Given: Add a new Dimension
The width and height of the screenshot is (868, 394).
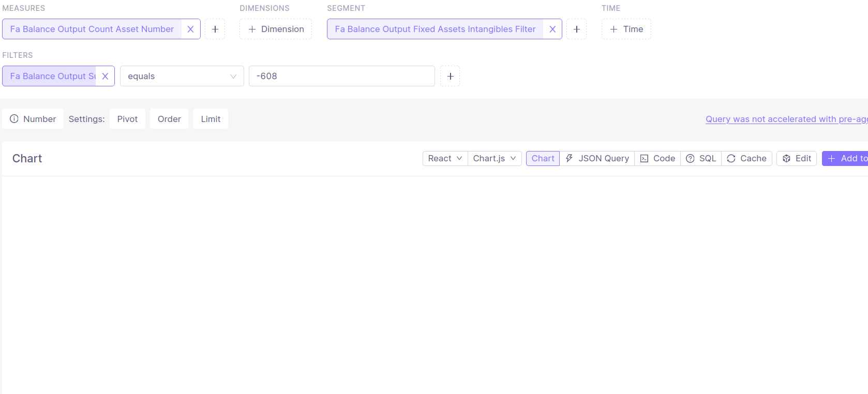Looking at the screenshot, I should (x=276, y=29).
